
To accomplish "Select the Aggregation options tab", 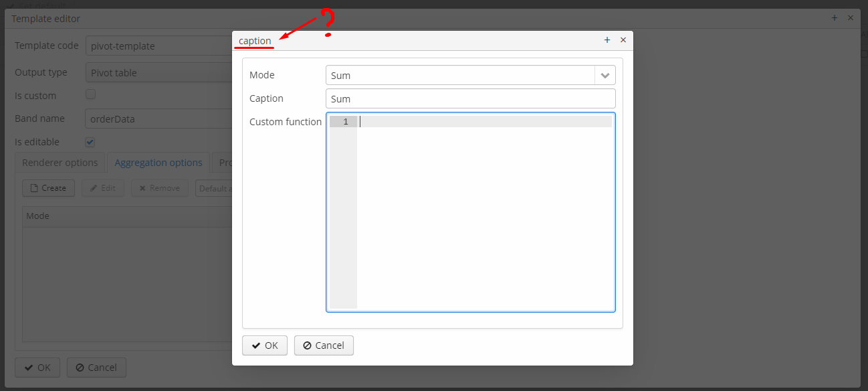I will pos(158,162).
